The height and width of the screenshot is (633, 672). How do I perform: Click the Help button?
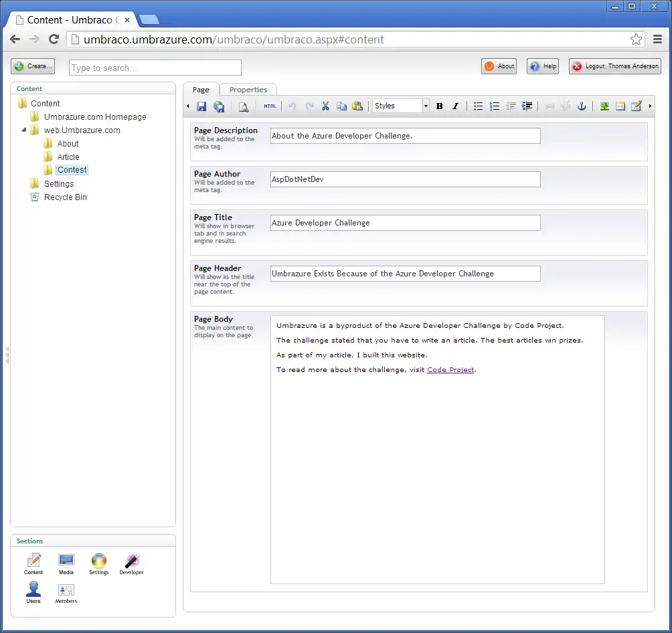click(543, 66)
